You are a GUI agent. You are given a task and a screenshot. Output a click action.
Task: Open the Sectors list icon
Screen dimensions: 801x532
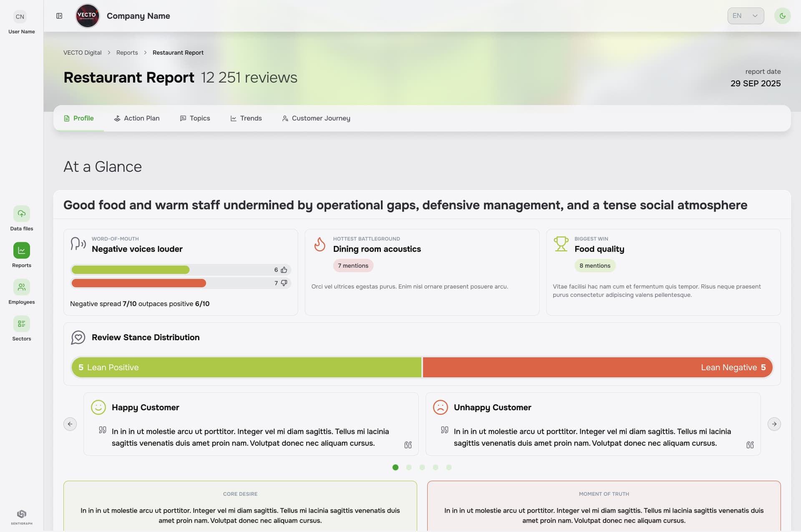pyautogui.click(x=21, y=324)
